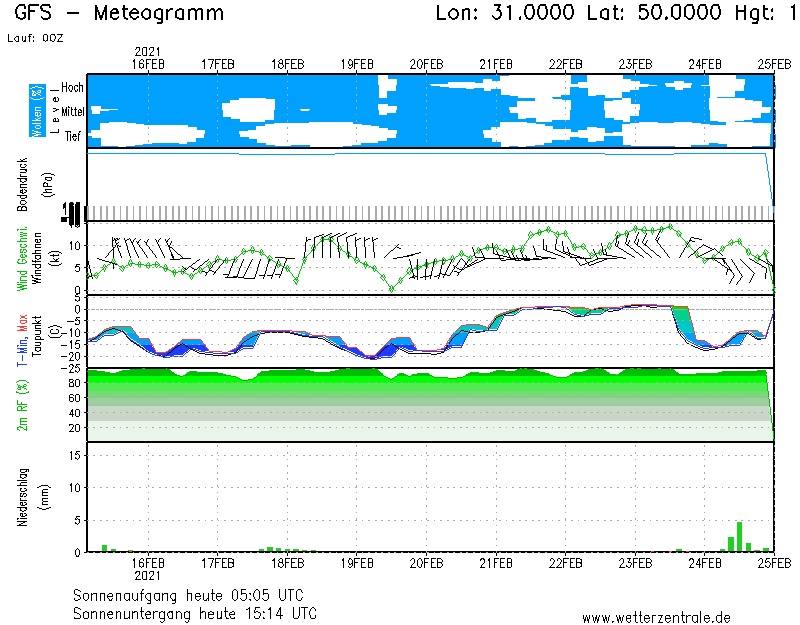Click the tallest green precipitation bar
Viewport: 800px width, 625px height.
pos(739,537)
